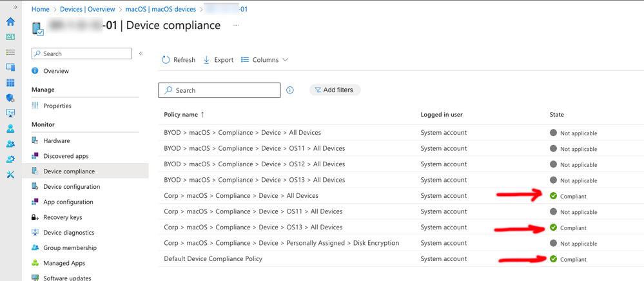Click the info icon beside search
The image size is (644, 281).
coord(290,90)
